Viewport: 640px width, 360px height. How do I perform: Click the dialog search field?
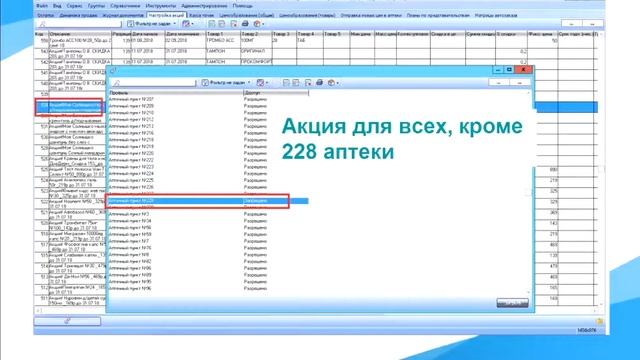click(153, 83)
